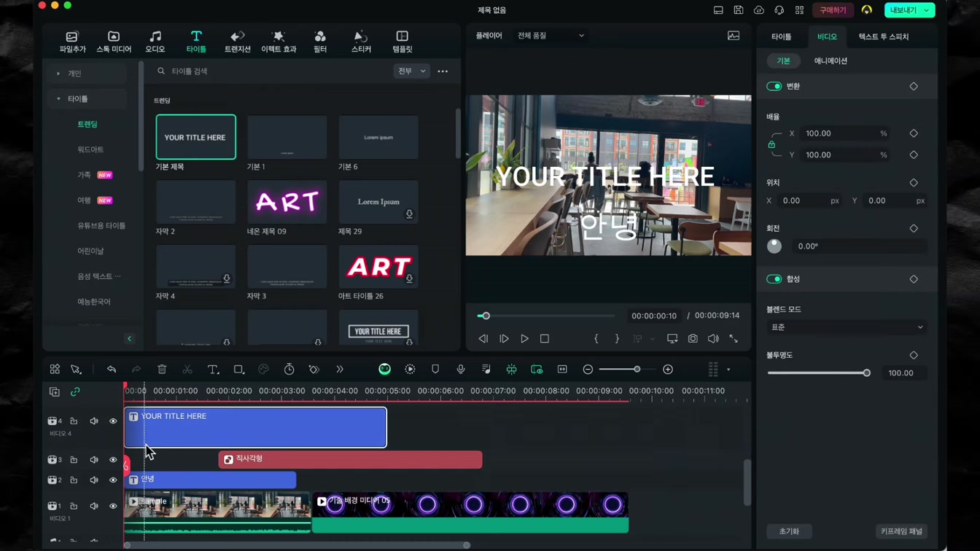Click the Mark Out curly brace icon

coord(617,339)
